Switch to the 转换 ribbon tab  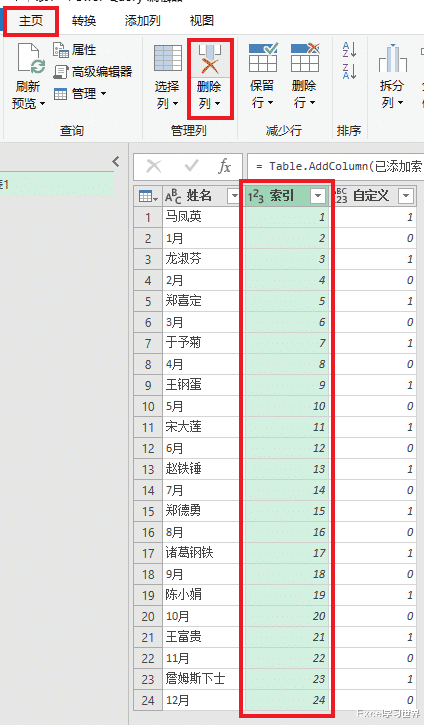[x=84, y=21]
